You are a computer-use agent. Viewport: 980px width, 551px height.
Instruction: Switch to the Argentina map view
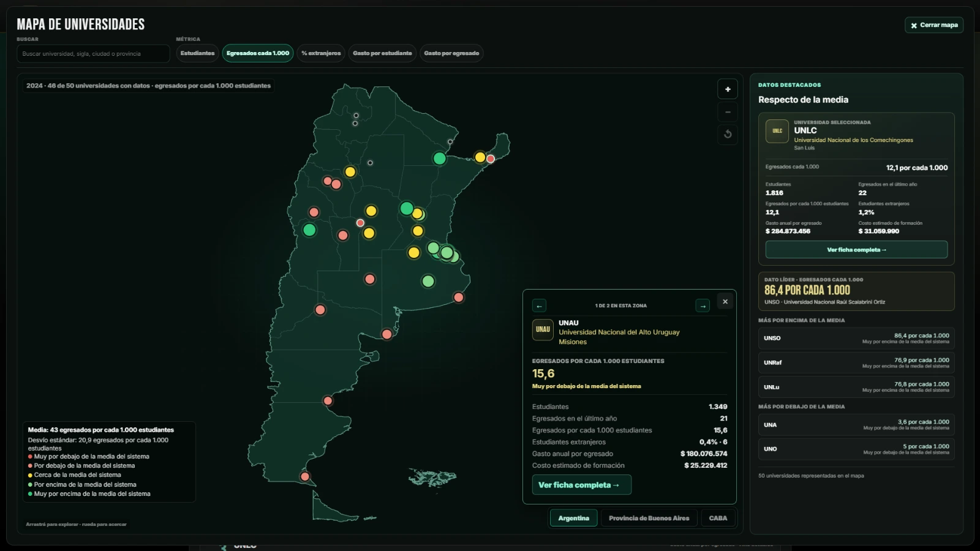(573, 518)
